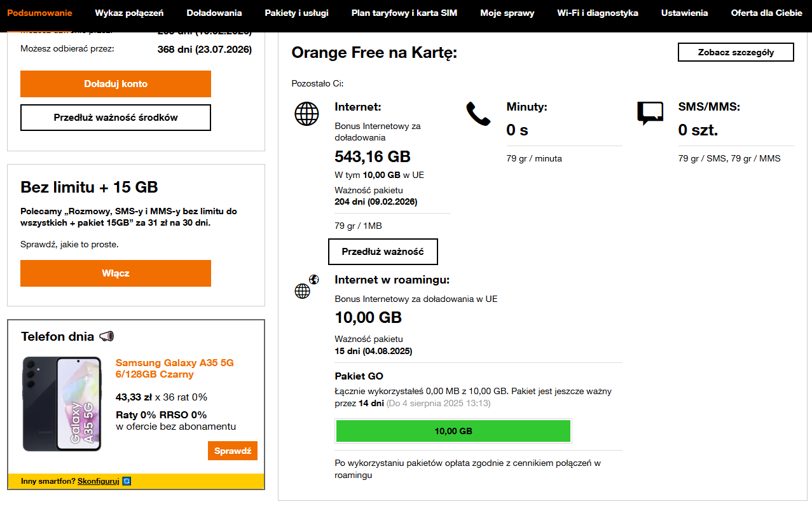Click the Internet w roamingu heading
This screenshot has width=812, height=506.
coord(392,280)
